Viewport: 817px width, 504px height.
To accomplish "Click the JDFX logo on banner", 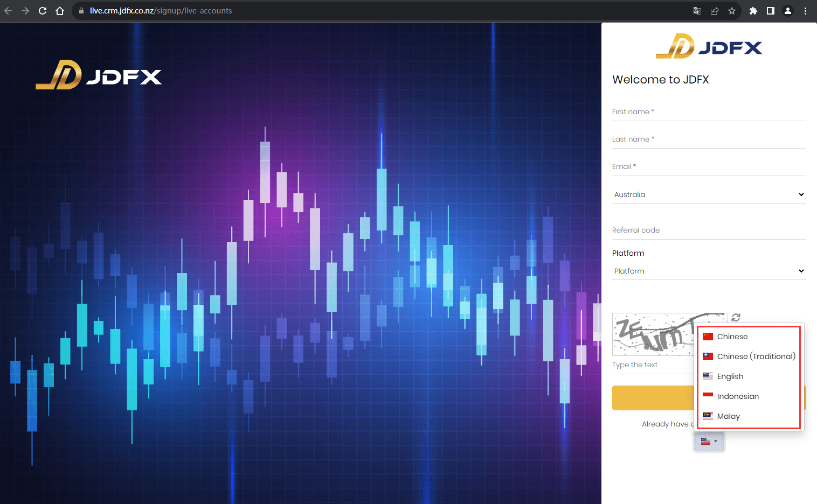I will pyautogui.click(x=99, y=75).
